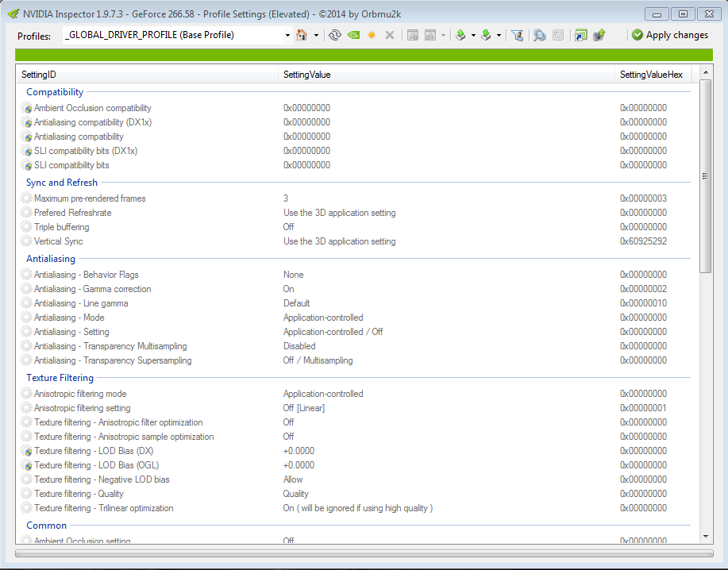Click the create application shortcut icon
The height and width of the screenshot is (570, 728).
point(580,35)
